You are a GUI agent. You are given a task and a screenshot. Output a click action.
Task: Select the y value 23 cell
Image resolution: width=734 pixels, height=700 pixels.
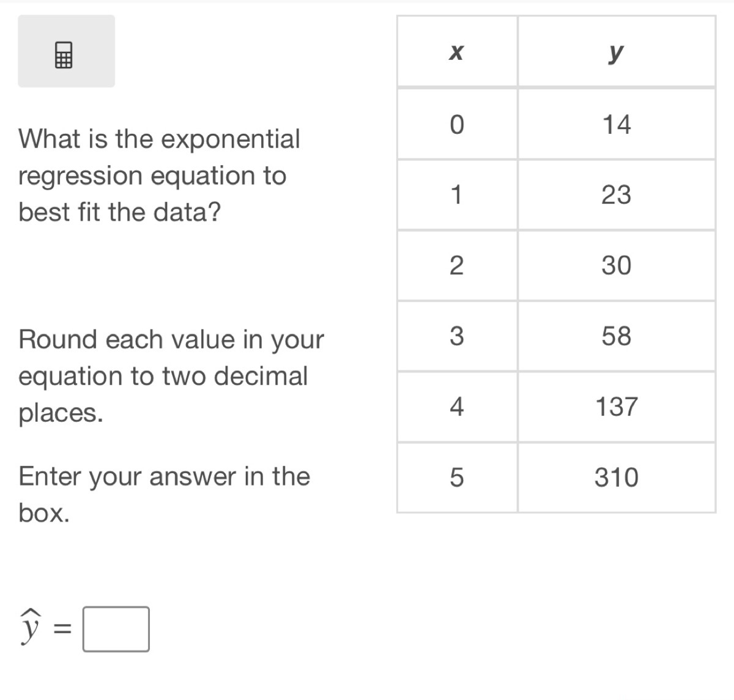coord(616,195)
